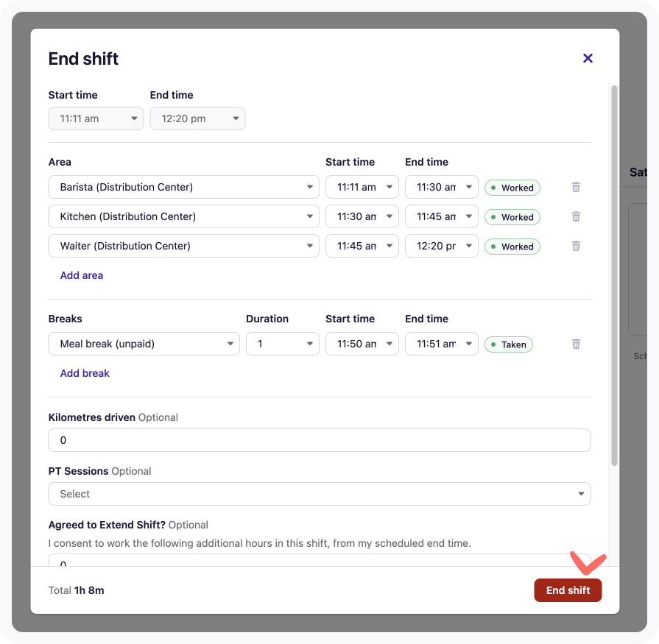Open the shift Start time dropdown
Image resolution: width=659 pixels, height=644 pixels.
pyautogui.click(x=96, y=118)
